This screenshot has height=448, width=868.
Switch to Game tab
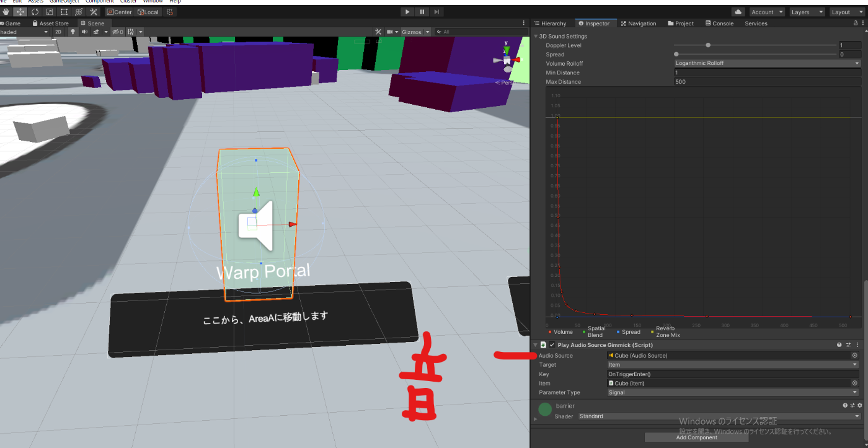point(11,24)
